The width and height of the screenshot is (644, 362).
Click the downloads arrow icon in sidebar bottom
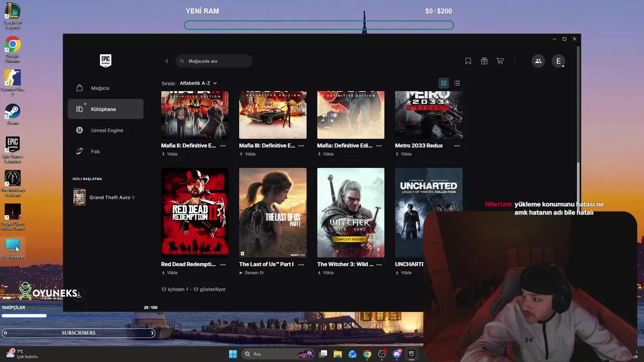pyautogui.click(x=79, y=295)
